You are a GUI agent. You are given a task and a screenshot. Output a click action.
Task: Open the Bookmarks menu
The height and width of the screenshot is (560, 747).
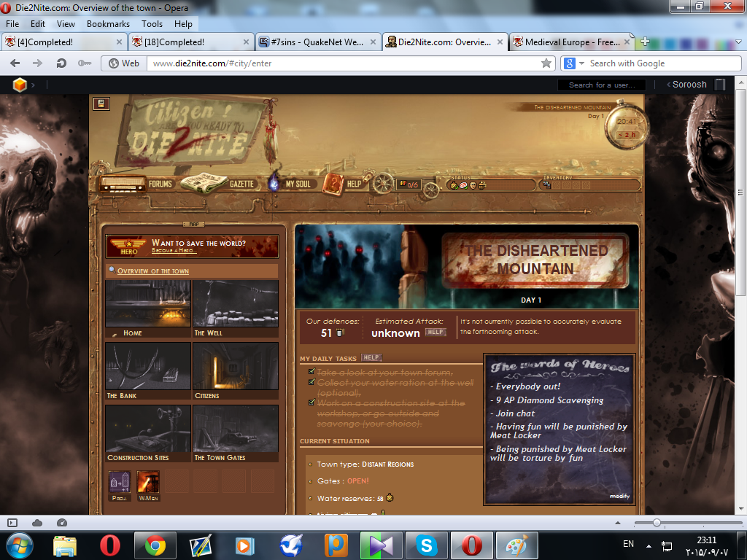point(108,24)
